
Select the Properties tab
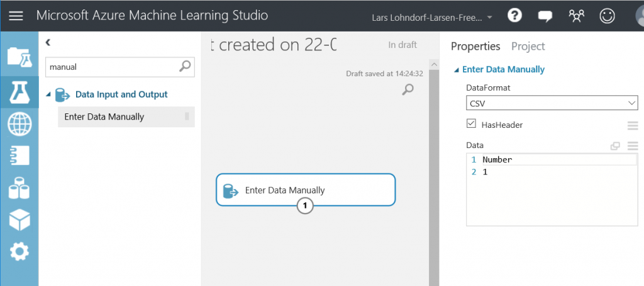click(x=475, y=46)
